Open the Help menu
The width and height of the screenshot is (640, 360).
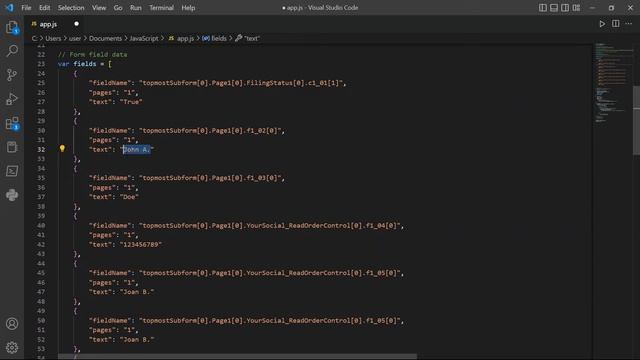tap(188, 8)
